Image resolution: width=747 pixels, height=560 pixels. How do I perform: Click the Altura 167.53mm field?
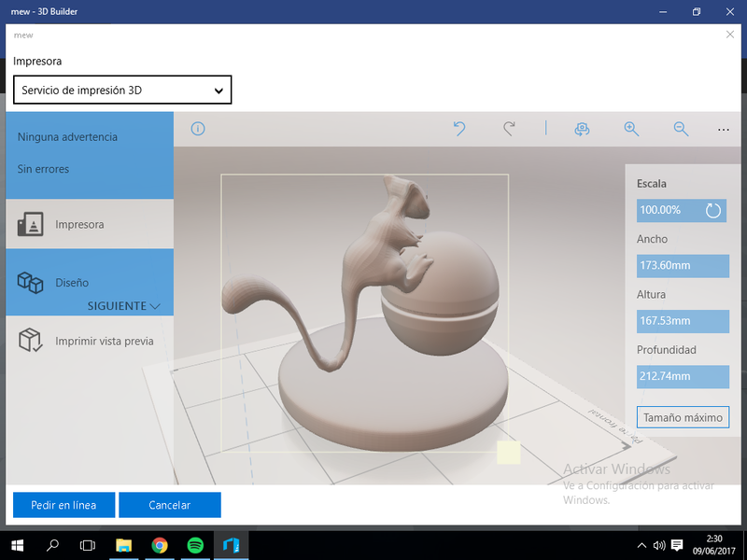pyautogui.click(x=683, y=321)
